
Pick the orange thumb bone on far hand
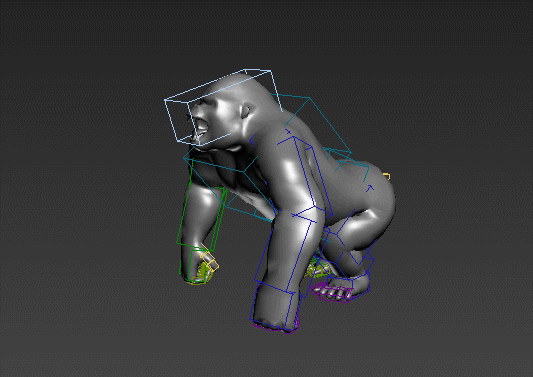209,257
